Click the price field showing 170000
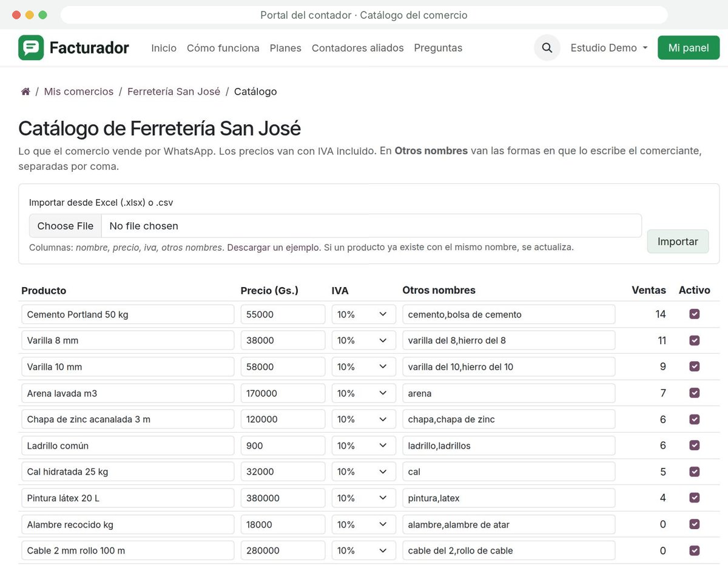This screenshot has height=565, width=728. point(283,393)
